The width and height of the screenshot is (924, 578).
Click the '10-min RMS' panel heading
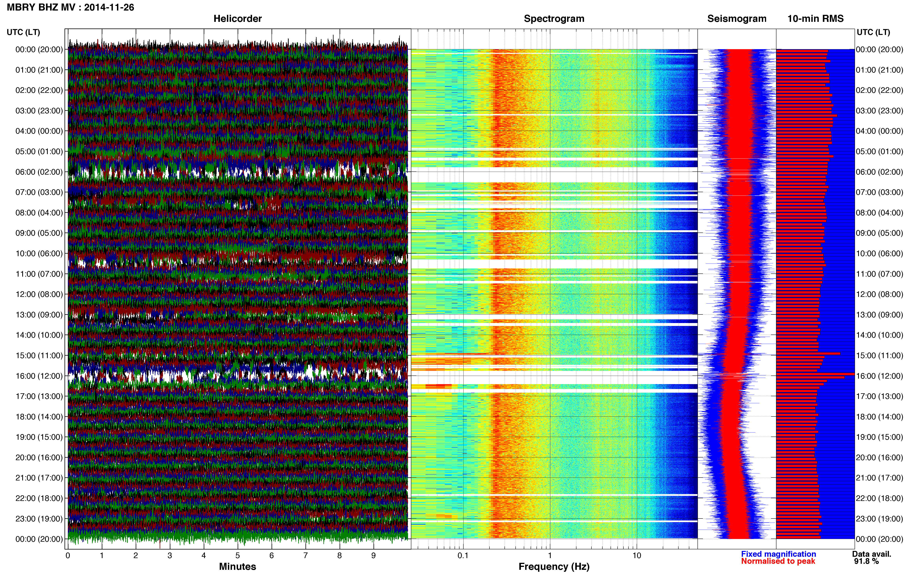pos(815,19)
